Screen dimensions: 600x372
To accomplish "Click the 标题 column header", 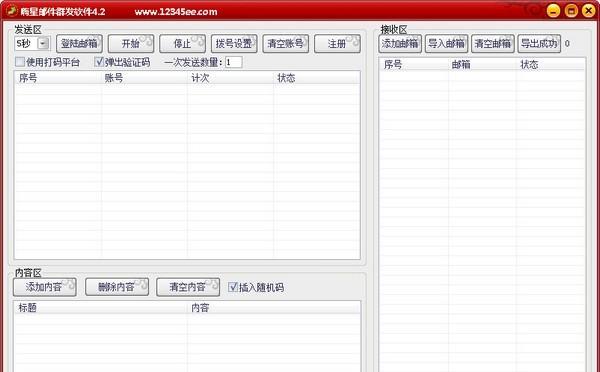I will click(x=101, y=308).
